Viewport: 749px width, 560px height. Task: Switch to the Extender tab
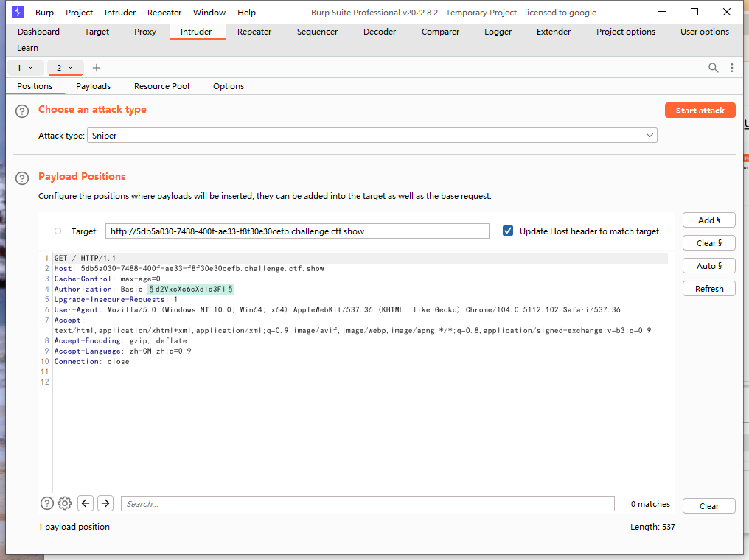tap(554, 32)
